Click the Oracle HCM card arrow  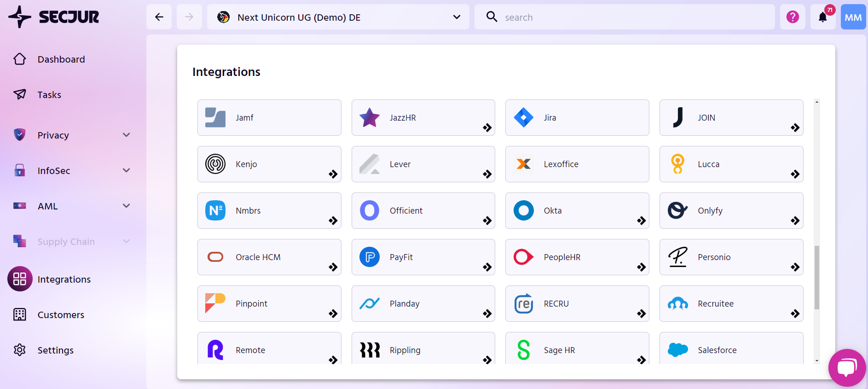(x=333, y=267)
